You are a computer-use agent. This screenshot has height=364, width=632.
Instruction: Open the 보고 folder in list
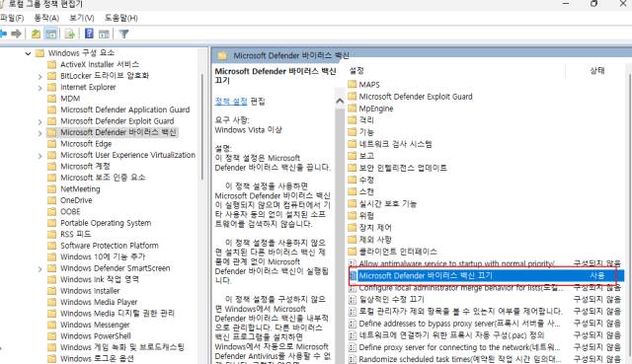coord(366,156)
